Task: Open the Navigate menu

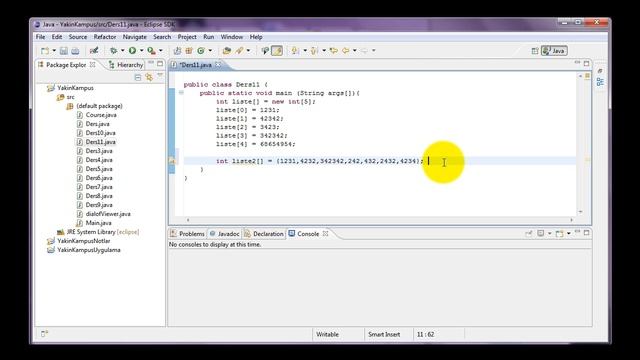Action: click(135, 37)
